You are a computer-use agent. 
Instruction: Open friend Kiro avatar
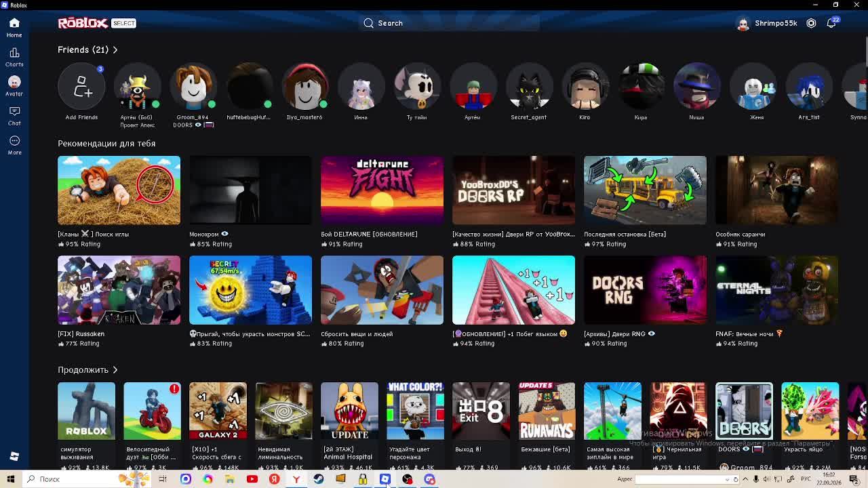coord(585,87)
